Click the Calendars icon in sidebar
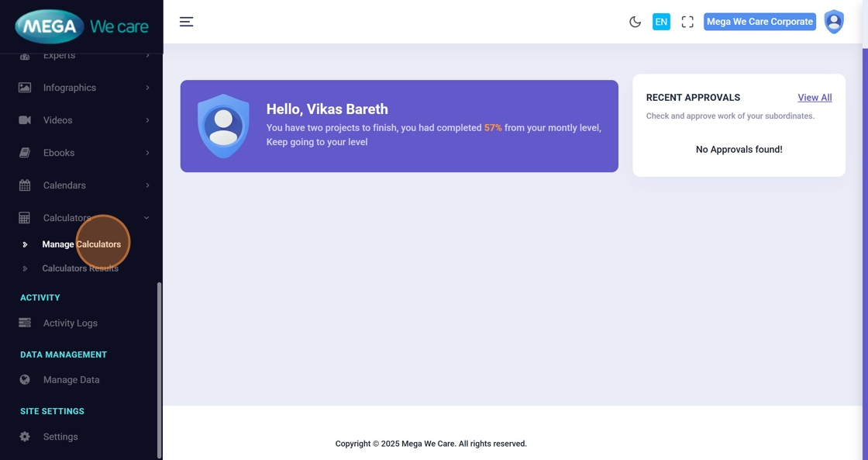Screen dimensions: 868x460 coord(25,185)
